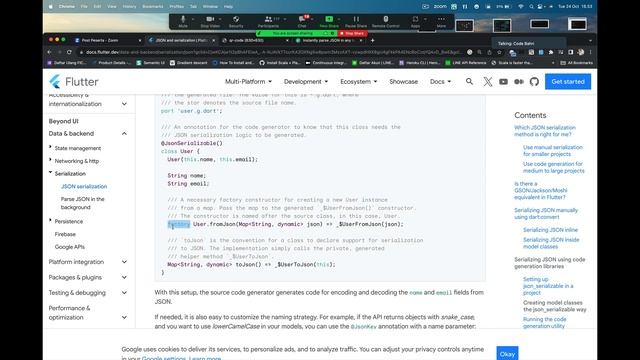This screenshot has width=640, height=360.
Task: Open JSON serialization sidebar link
Action: (84, 187)
